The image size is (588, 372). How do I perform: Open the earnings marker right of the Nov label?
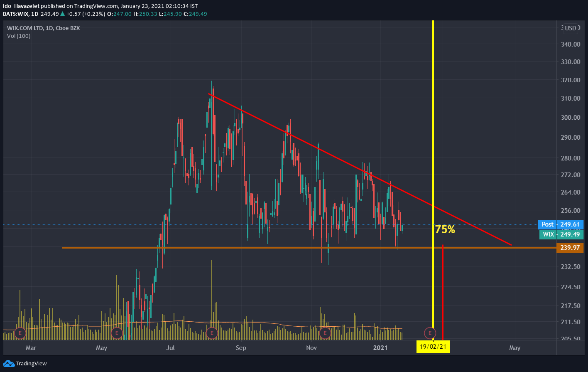point(325,333)
